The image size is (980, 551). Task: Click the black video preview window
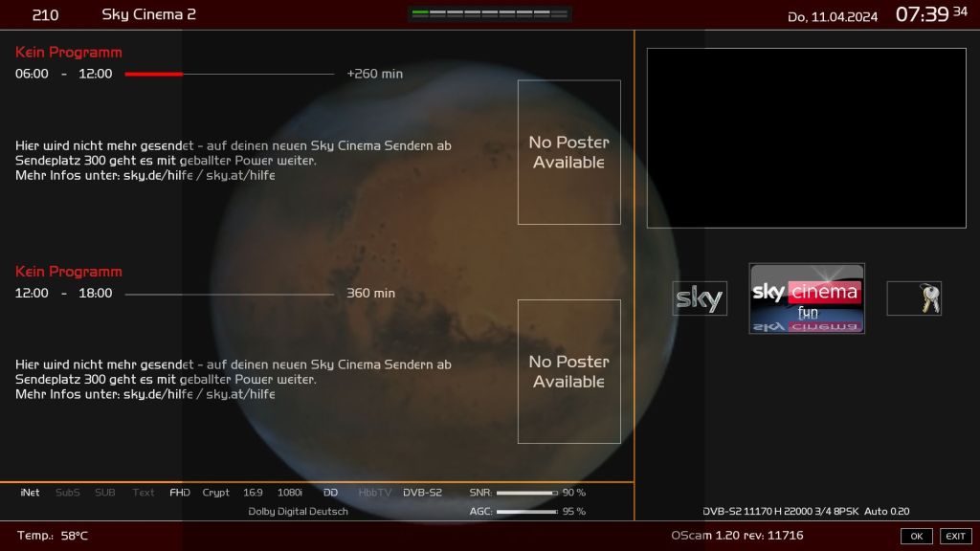(x=806, y=138)
